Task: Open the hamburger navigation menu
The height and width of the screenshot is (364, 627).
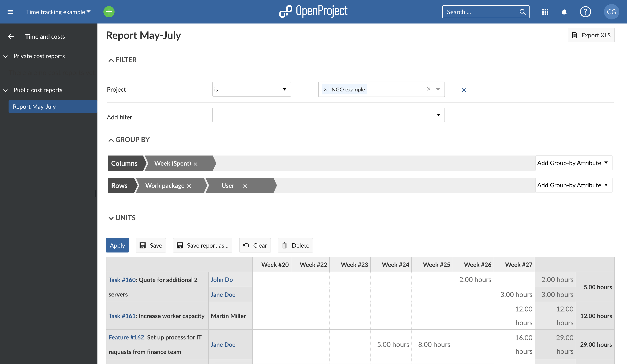Action: tap(10, 12)
